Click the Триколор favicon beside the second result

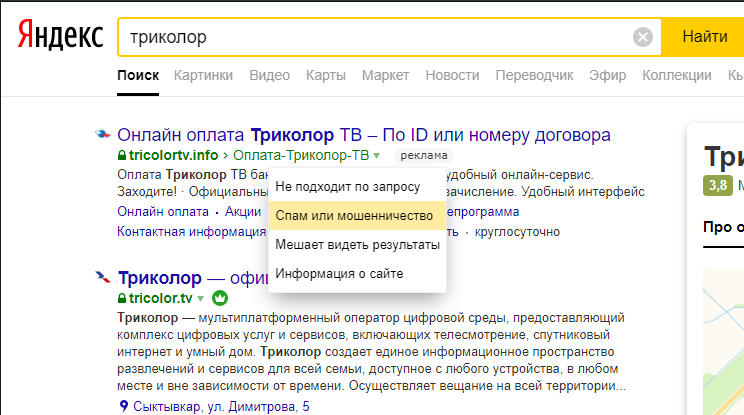(102, 277)
